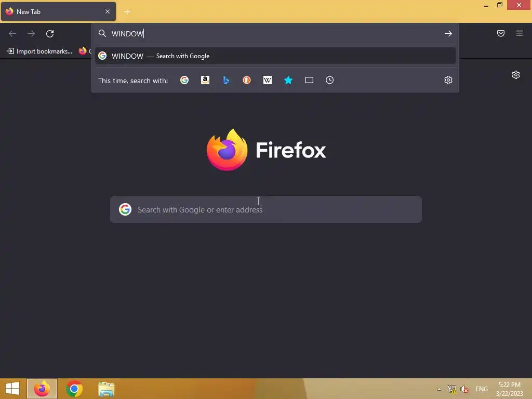Go back with the back arrow
This screenshot has width=532, height=399.
pos(12,34)
